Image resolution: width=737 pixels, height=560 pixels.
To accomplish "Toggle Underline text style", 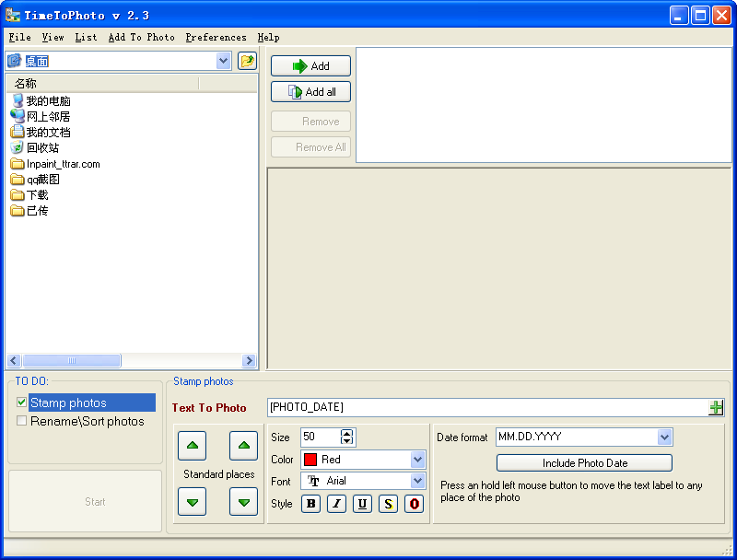I will tap(362, 504).
